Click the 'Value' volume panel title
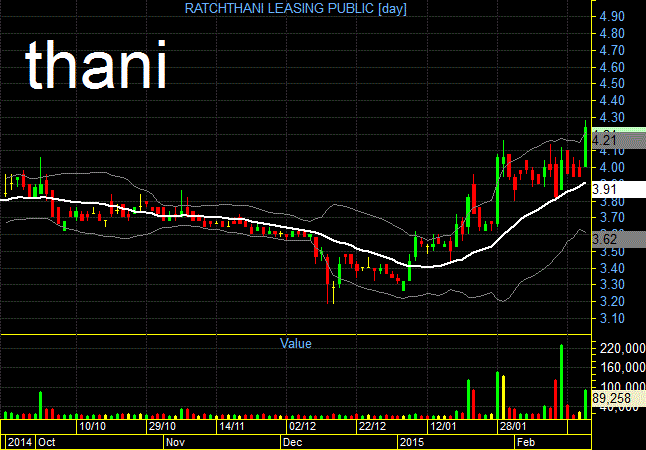Image resolution: width=646 pixels, height=450 pixels. (x=295, y=343)
